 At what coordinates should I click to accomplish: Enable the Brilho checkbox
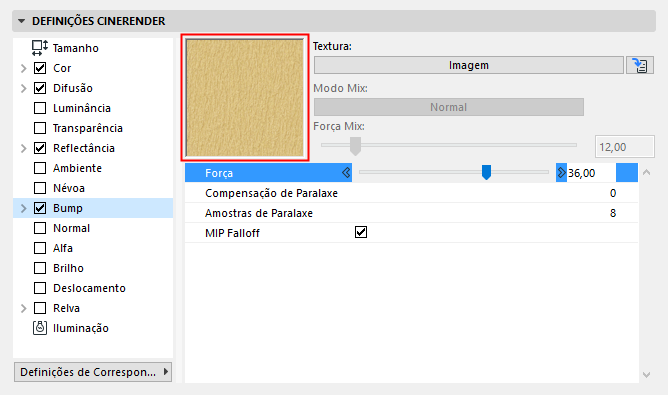pyautogui.click(x=40, y=268)
